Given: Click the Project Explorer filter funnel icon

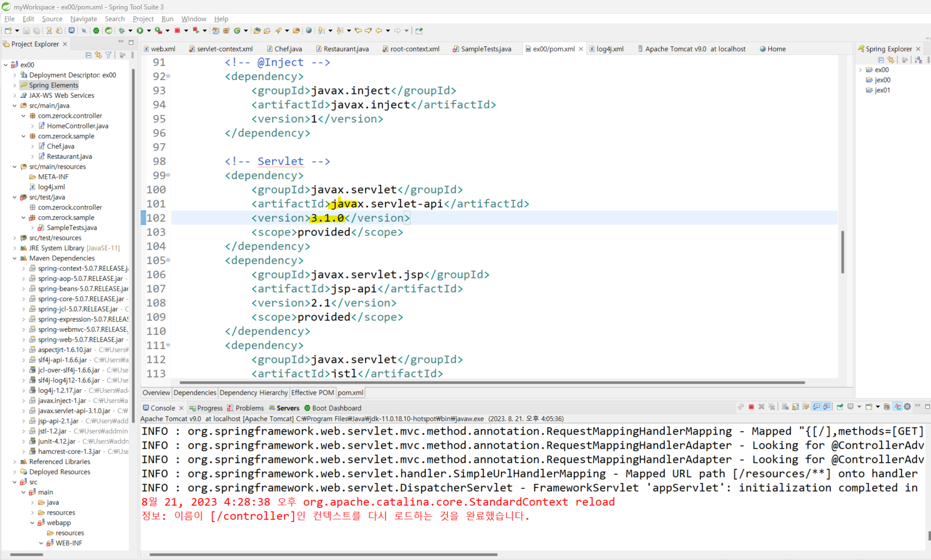Looking at the screenshot, I should [x=108, y=55].
